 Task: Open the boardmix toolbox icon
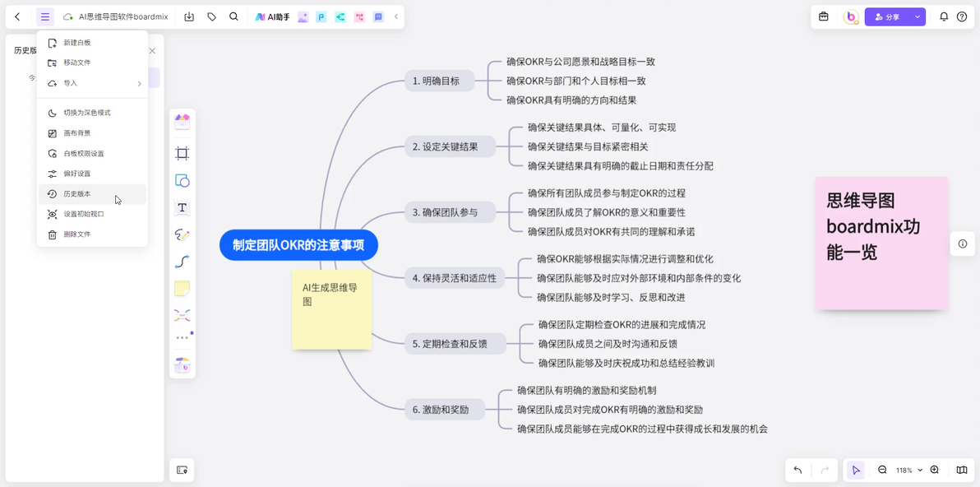click(x=182, y=365)
